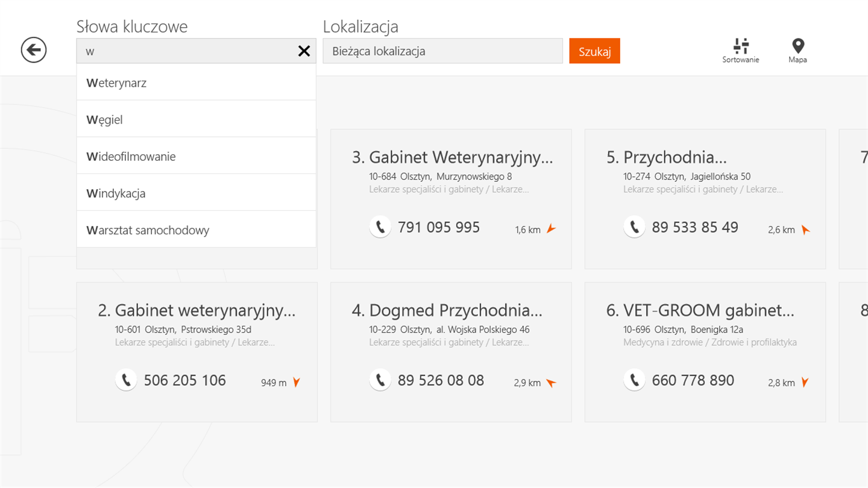This screenshot has width=868, height=488.
Task: Select the Weterynarz suggestion
Action: pos(196,83)
